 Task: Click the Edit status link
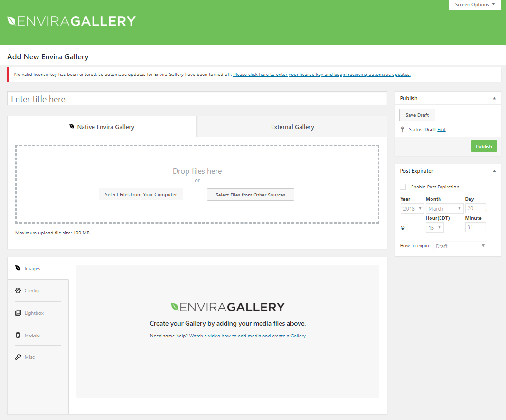[x=441, y=130]
